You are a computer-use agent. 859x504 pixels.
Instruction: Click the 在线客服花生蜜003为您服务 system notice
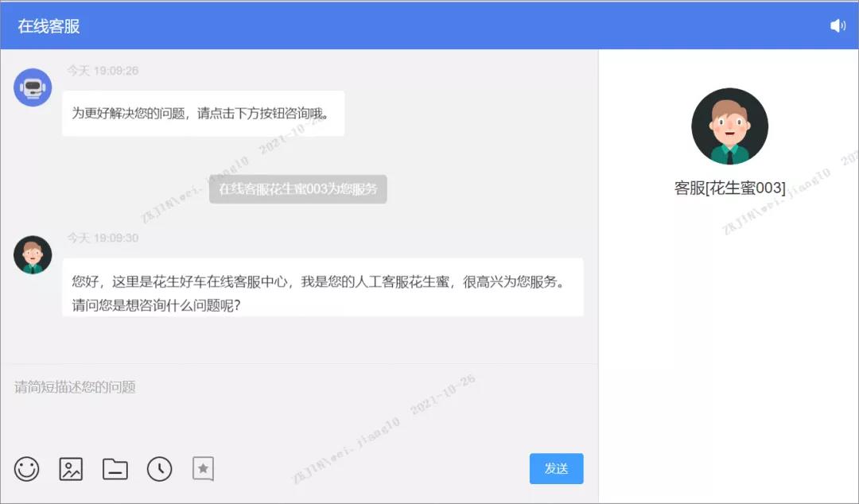pyautogui.click(x=297, y=189)
